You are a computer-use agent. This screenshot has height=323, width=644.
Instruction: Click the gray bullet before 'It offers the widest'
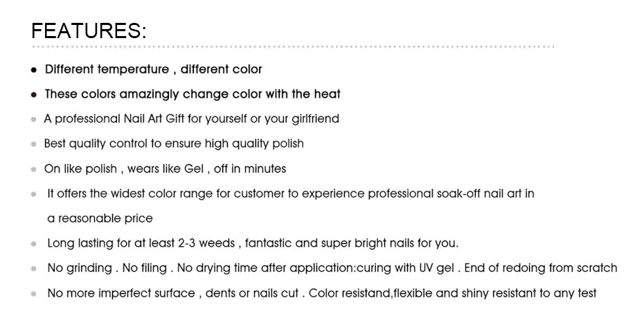point(34,194)
